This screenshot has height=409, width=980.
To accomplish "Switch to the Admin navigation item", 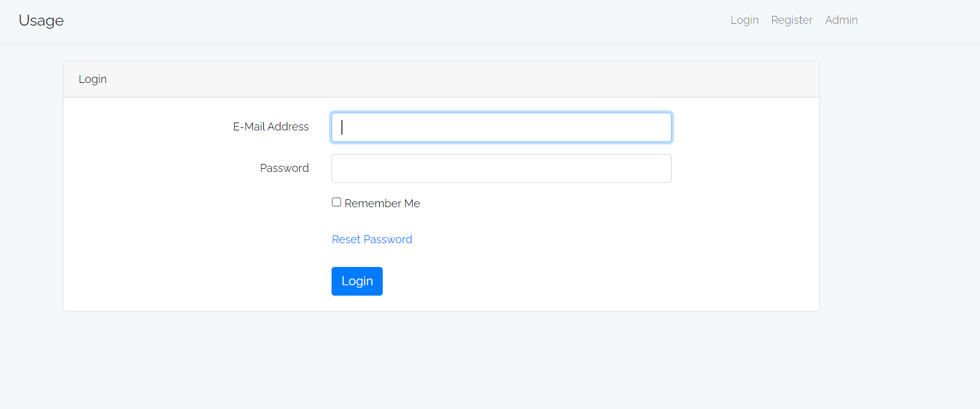I will tap(841, 20).
